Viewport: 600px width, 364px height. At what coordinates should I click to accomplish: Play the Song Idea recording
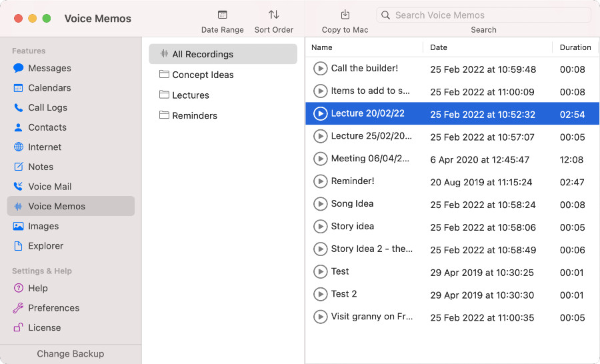click(320, 204)
